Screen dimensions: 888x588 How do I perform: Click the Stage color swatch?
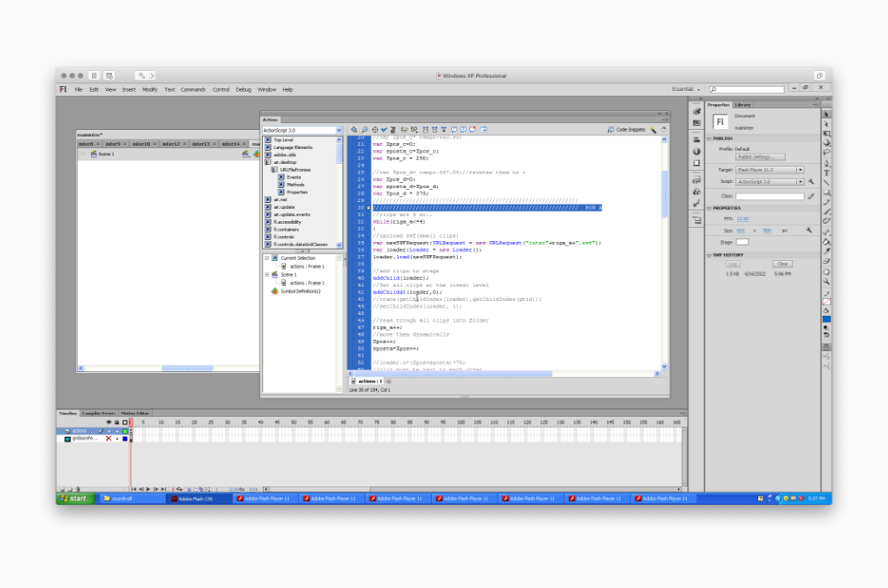[742, 242]
